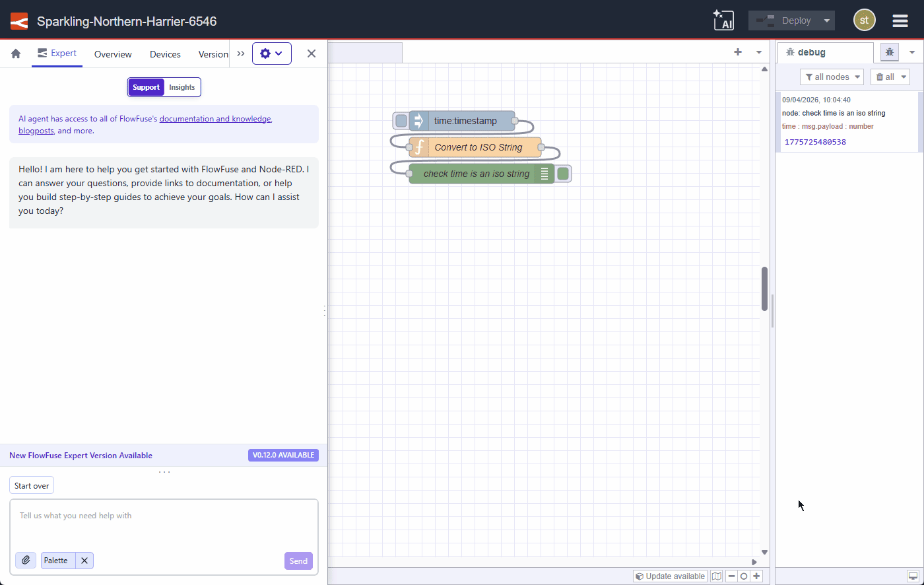Zoom in using the plus icon
This screenshot has width=924, height=585.
pyautogui.click(x=756, y=576)
